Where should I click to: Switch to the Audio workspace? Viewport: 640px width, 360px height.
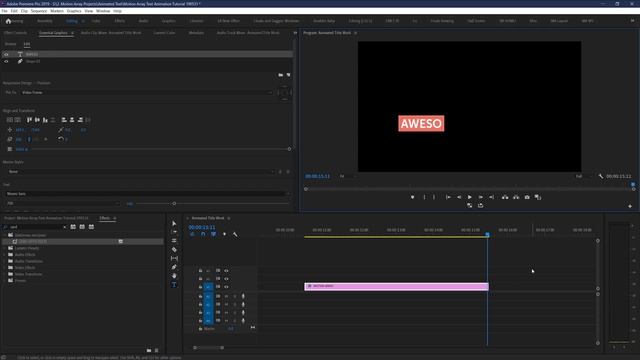click(x=143, y=21)
